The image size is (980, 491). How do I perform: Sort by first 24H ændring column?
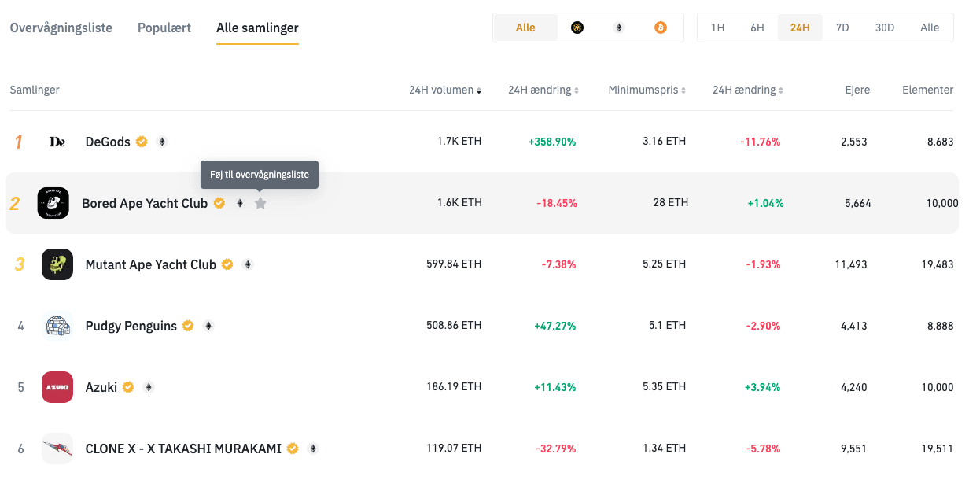pos(543,90)
